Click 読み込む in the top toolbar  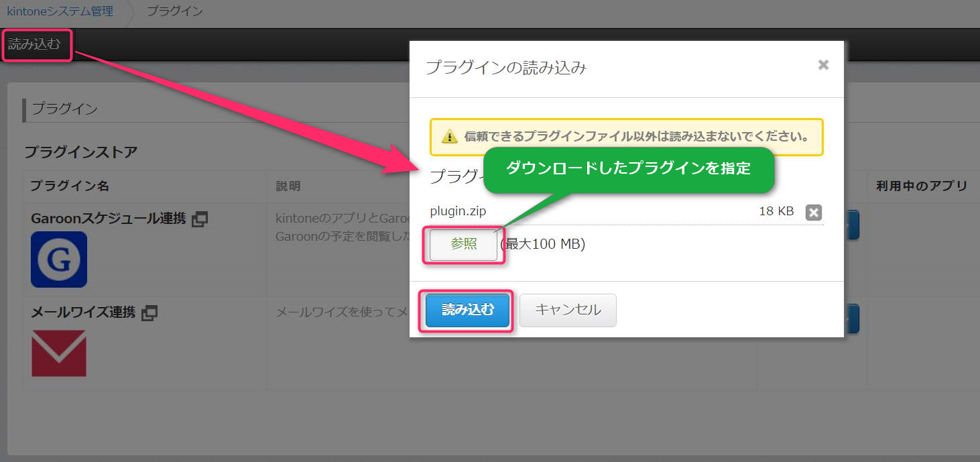tap(34, 45)
